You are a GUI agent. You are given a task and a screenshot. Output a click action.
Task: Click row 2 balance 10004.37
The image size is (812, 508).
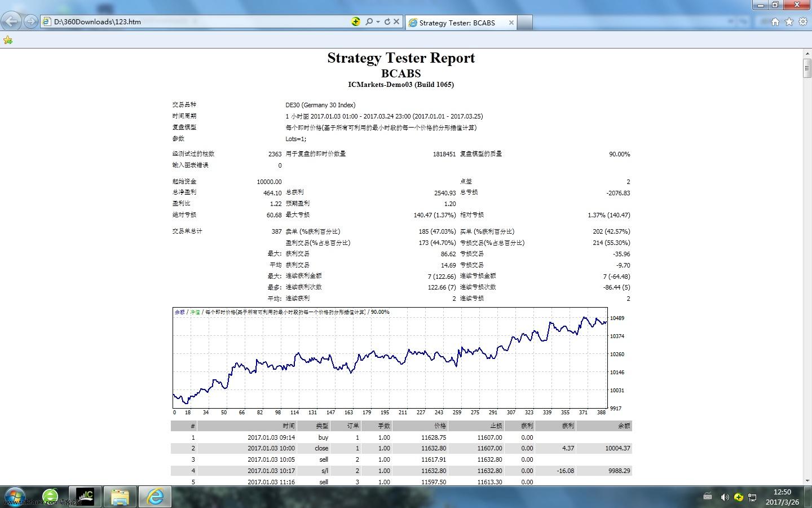[617, 448]
